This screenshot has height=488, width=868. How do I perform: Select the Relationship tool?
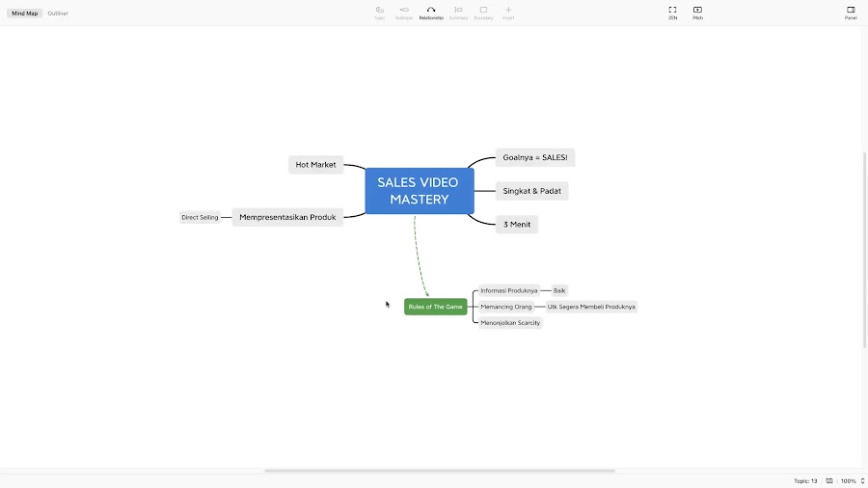pos(431,13)
